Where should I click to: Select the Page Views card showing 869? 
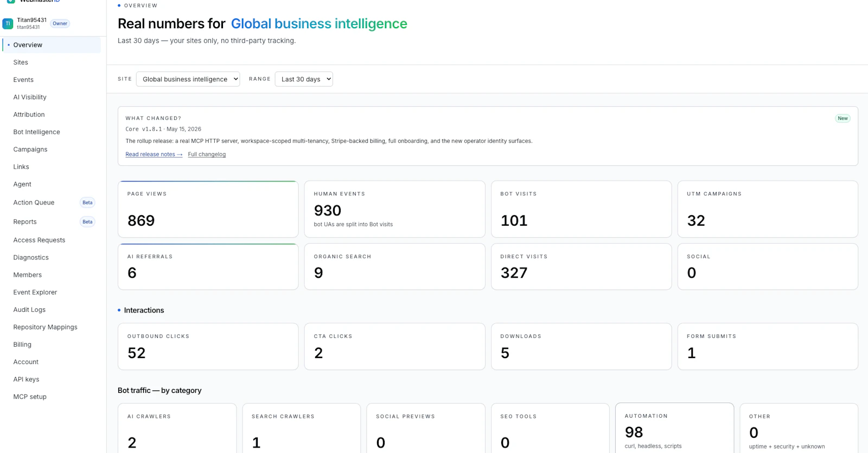208,209
